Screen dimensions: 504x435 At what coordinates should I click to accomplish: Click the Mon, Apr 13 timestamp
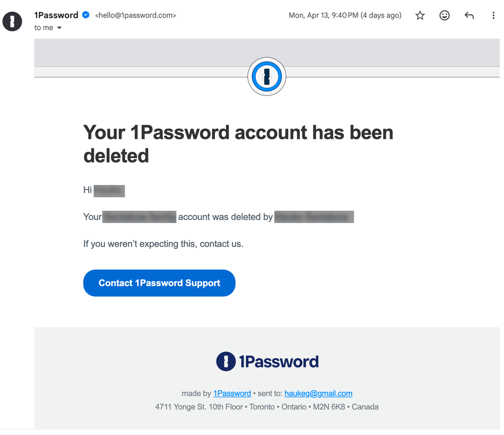tap(345, 16)
